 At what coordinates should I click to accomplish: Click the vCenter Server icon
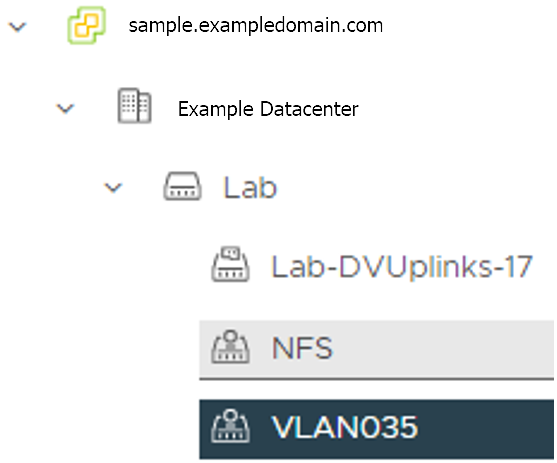87,25
